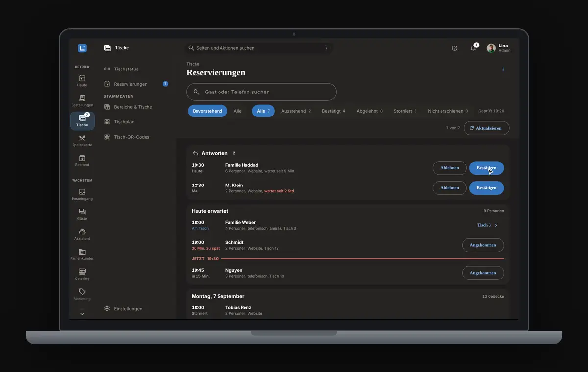Decline the M. Klein reservation
This screenshot has height=372, width=588.
click(450, 188)
